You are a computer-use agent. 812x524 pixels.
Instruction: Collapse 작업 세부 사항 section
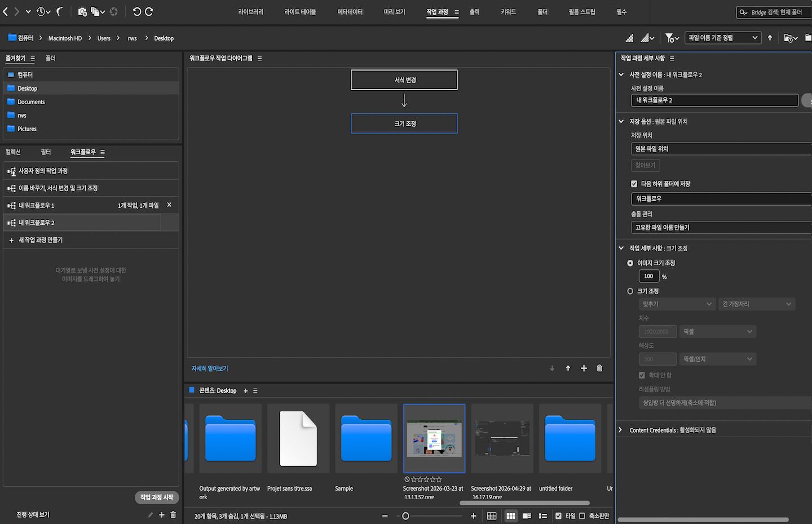(621, 248)
